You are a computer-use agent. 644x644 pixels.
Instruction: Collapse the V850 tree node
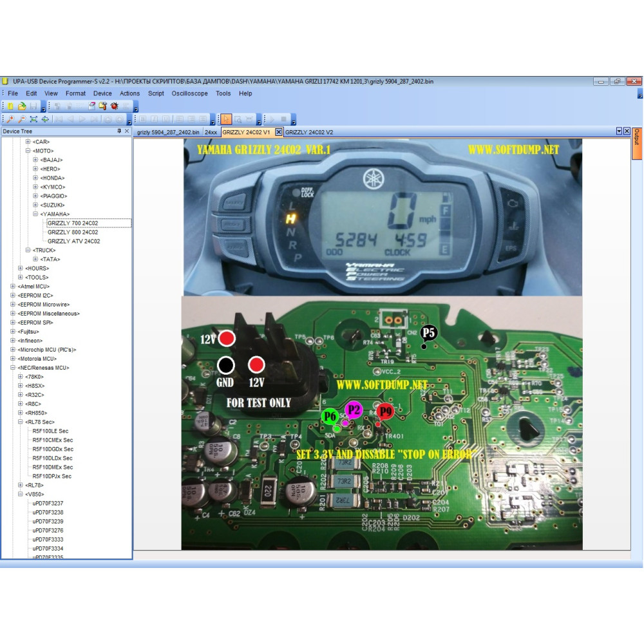tap(20, 494)
